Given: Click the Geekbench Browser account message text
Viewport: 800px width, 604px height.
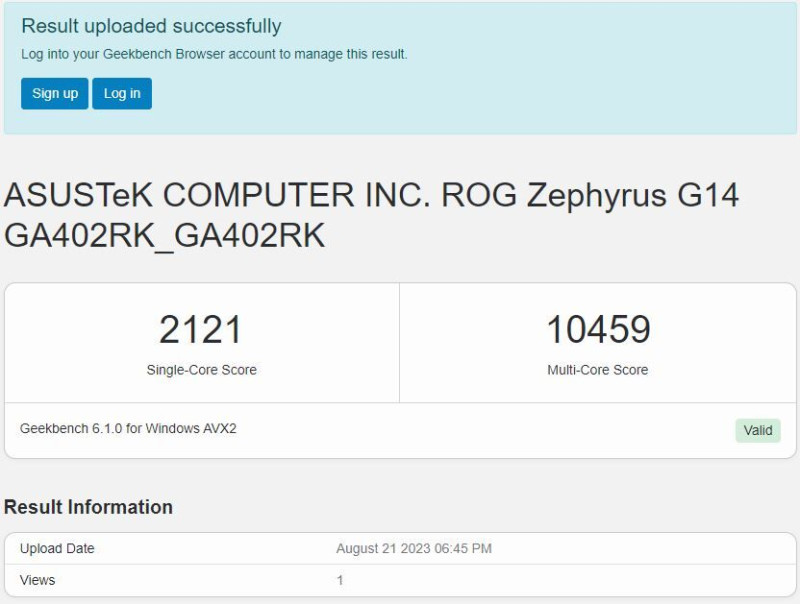Looking at the screenshot, I should pos(214,54).
